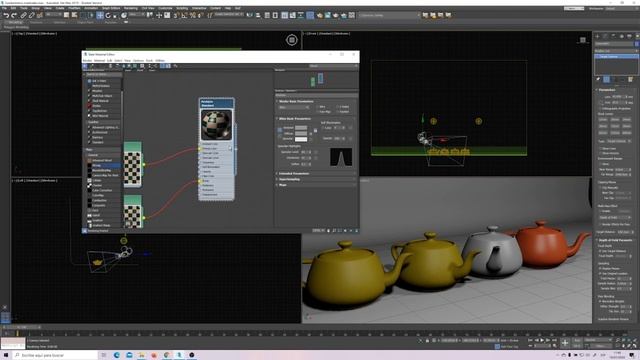Image resolution: width=640 pixels, height=360 pixels.
Task: Click the Windows taskbar search box
Action: 55,355
